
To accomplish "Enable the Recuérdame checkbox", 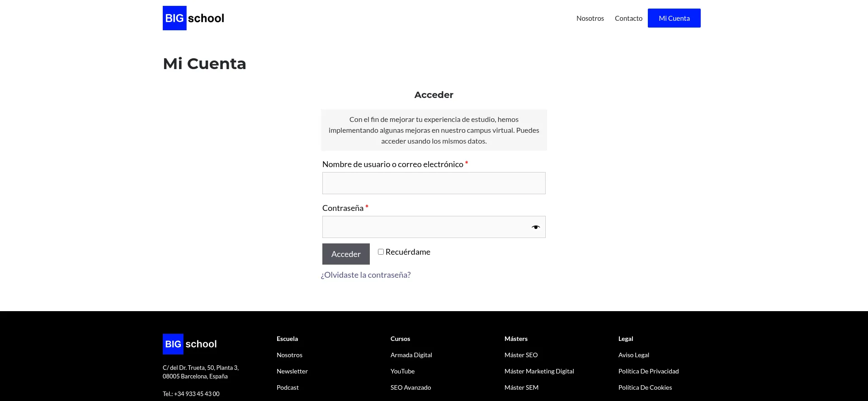I will pos(381,252).
